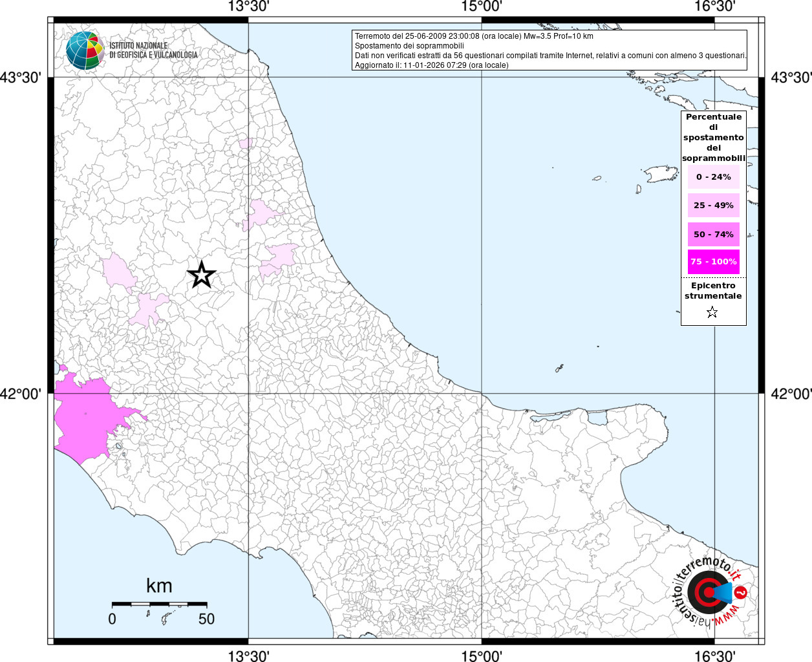Select the 25 - 49% legend swatch

tap(714, 206)
